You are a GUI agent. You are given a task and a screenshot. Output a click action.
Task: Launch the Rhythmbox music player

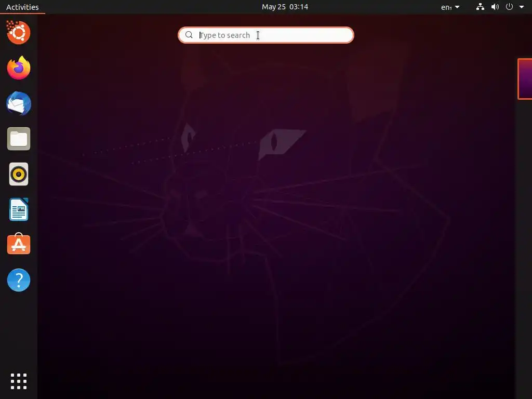tap(19, 174)
